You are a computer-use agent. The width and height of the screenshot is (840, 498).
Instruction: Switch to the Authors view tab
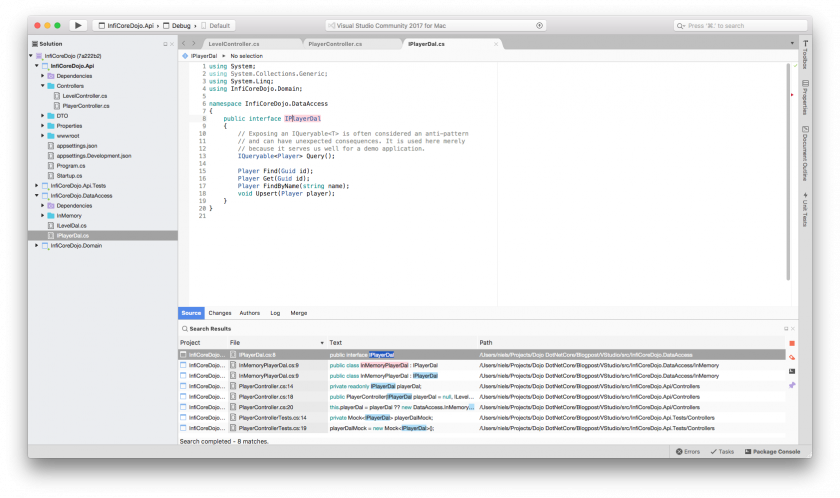249,313
